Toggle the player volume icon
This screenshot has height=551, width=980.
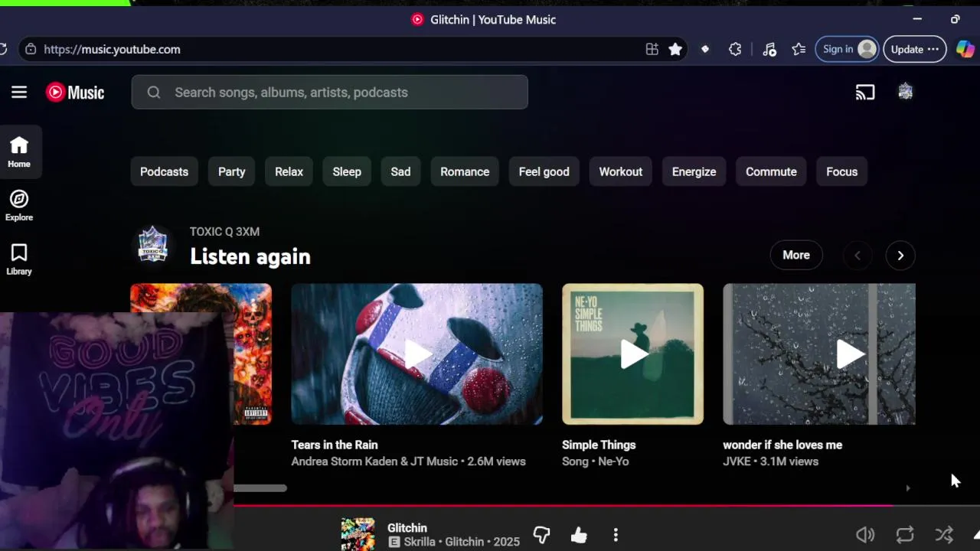point(865,535)
